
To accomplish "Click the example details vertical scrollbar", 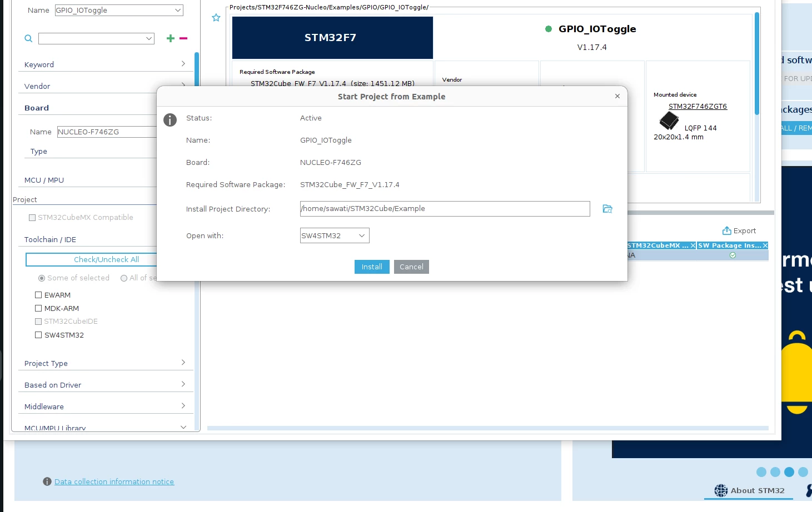I will (756, 64).
